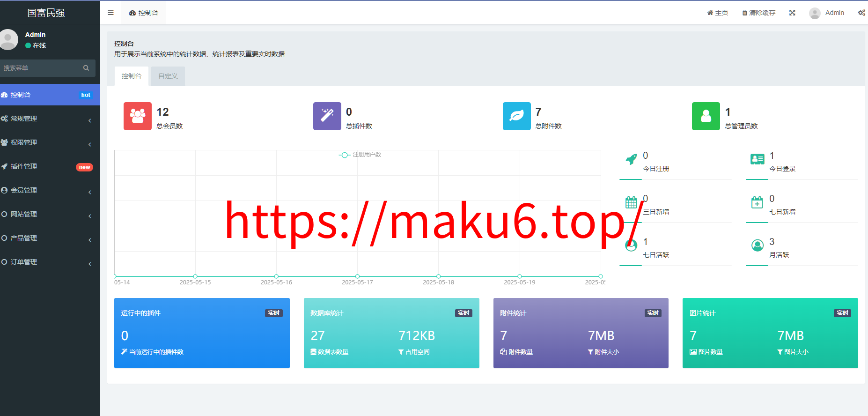The image size is (868, 416).
Task: Expand the 会员管理 menu arrow
Action: [90, 193]
